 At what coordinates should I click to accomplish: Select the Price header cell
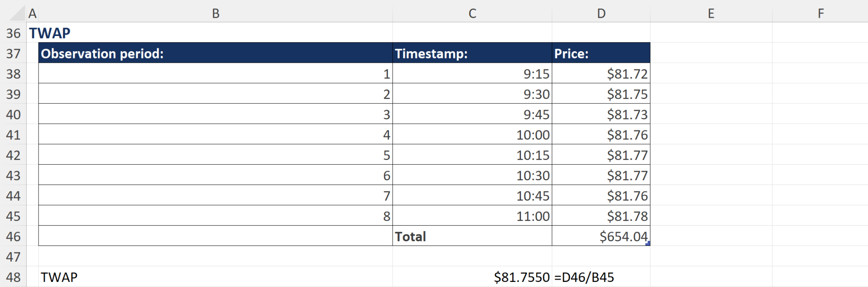tap(601, 53)
